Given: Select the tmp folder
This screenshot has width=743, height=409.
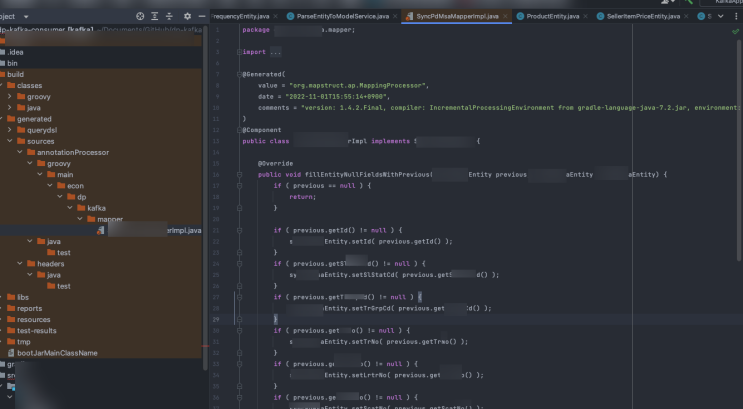Looking at the screenshot, I should tap(24, 342).
